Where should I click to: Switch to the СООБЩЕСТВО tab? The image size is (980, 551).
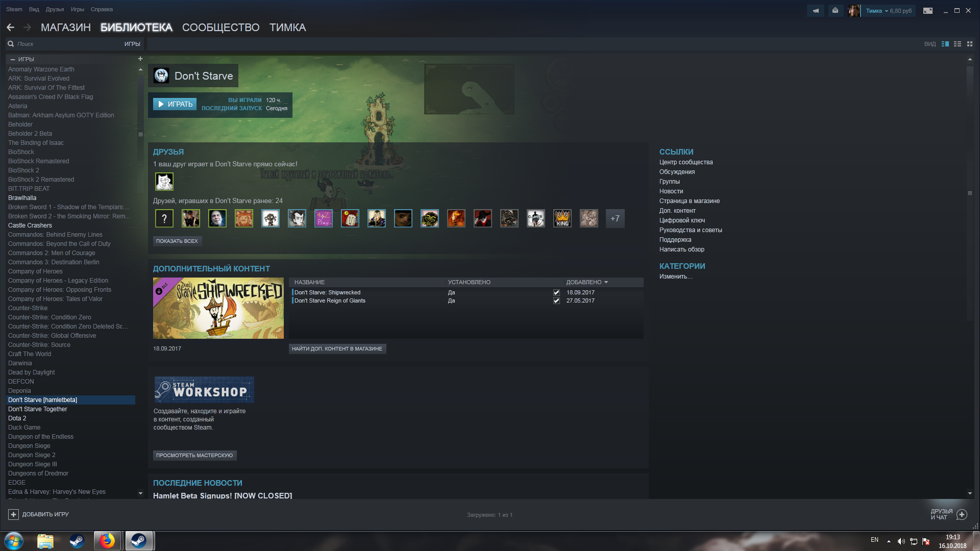(220, 28)
